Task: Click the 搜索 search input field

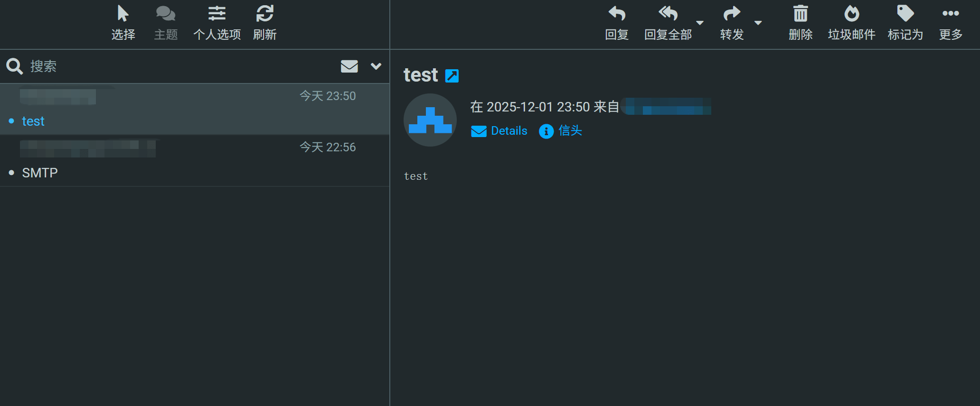Action: point(180,66)
